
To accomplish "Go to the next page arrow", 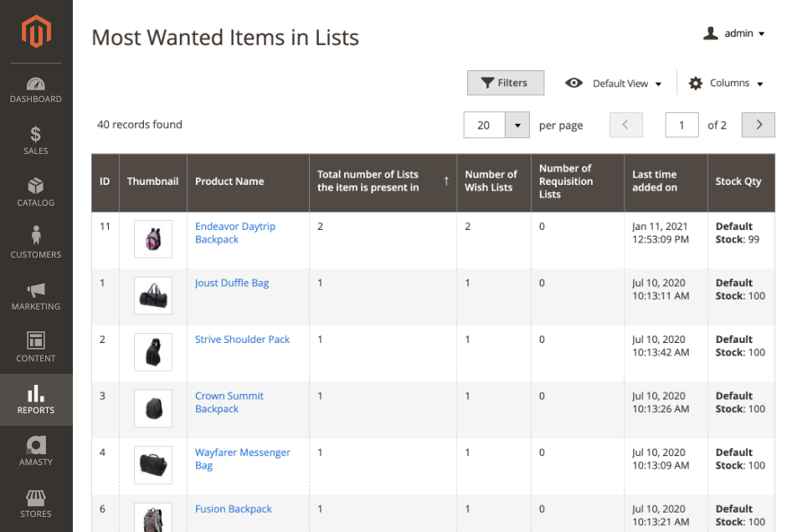I will pyautogui.click(x=759, y=125).
